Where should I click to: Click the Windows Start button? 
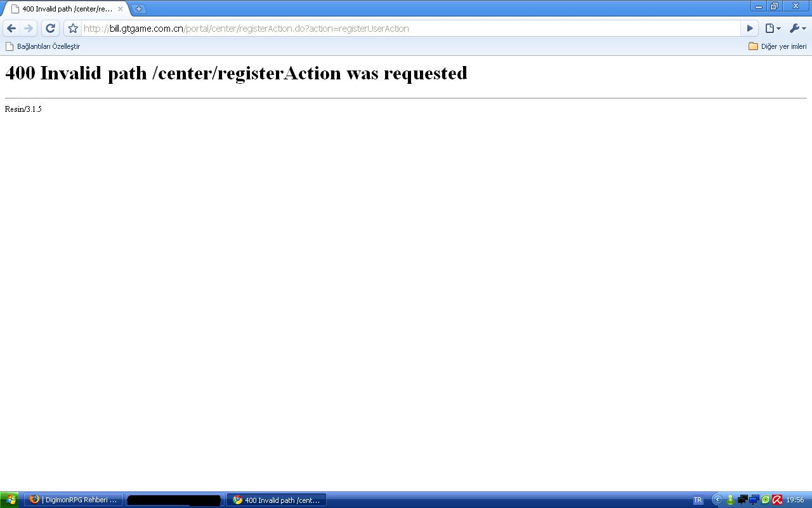pyautogui.click(x=10, y=500)
